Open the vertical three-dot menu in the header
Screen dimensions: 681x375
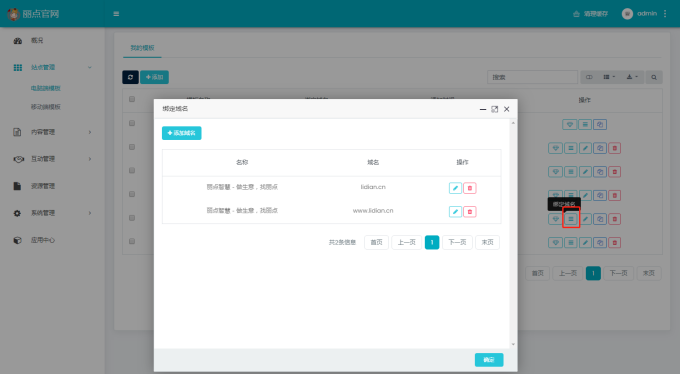point(665,14)
